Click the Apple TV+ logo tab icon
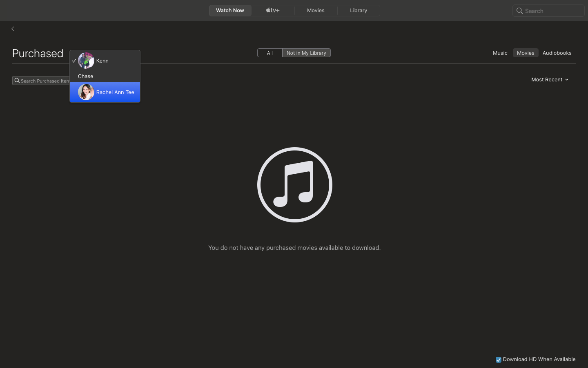This screenshot has width=588, height=368. (272, 10)
